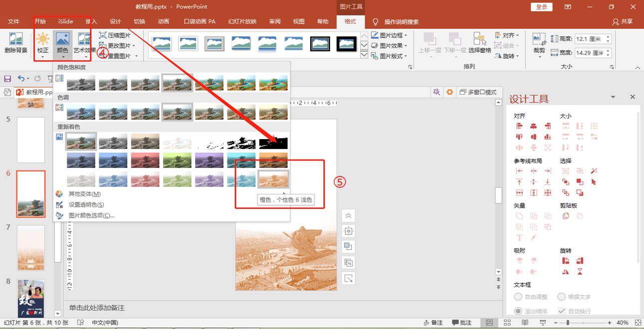Select the 根据文字 radio option
The width and height of the screenshot is (644, 329).
[x=562, y=297]
